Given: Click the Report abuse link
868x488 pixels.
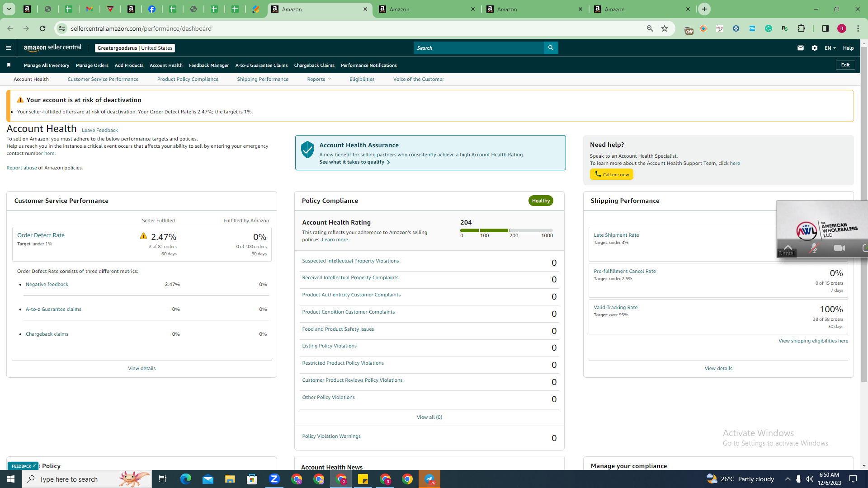Looking at the screenshot, I should click(x=22, y=168).
